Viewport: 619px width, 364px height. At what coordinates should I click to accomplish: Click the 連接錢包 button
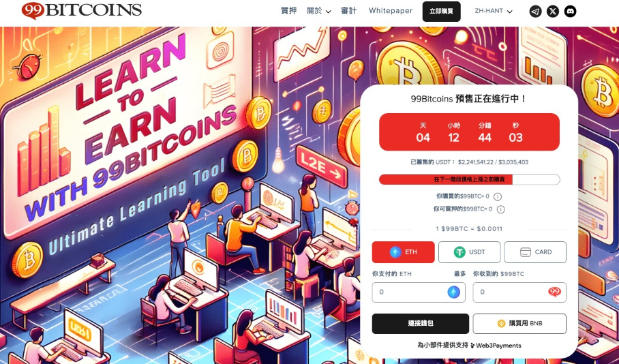coord(421,323)
